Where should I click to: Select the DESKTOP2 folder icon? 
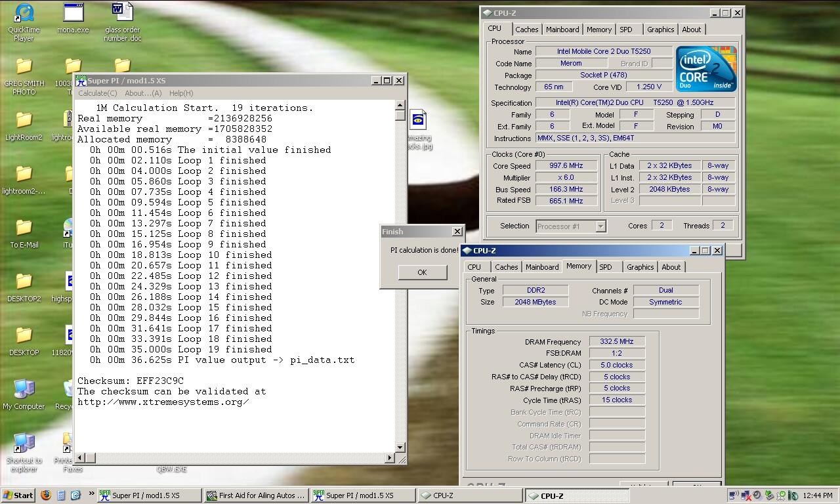click(x=24, y=287)
